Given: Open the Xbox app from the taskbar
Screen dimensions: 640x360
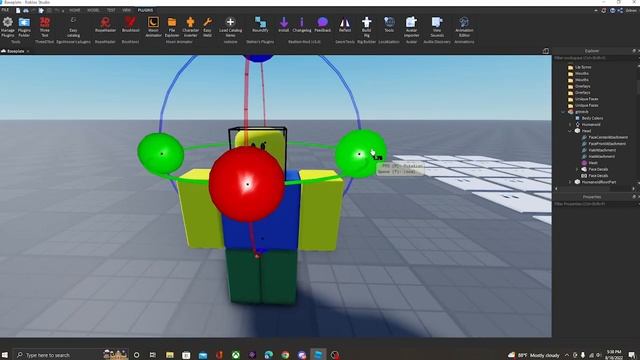Looking at the screenshot, I should [x=236, y=355].
